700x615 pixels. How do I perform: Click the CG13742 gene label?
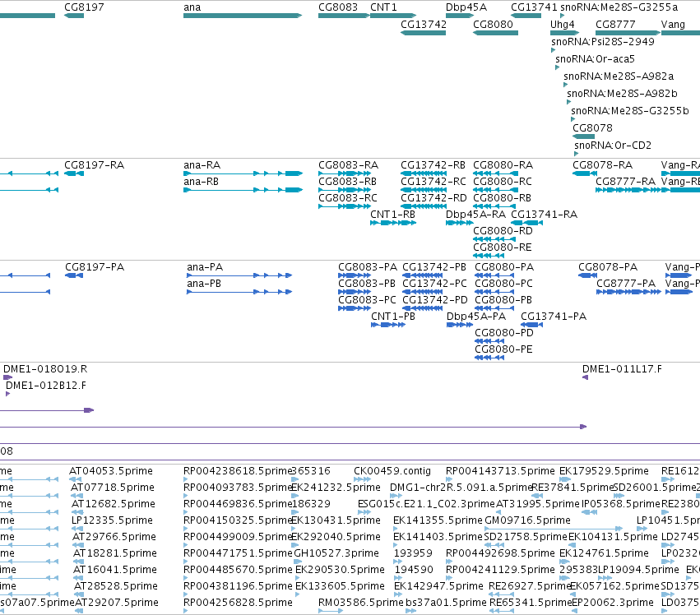[424, 24]
